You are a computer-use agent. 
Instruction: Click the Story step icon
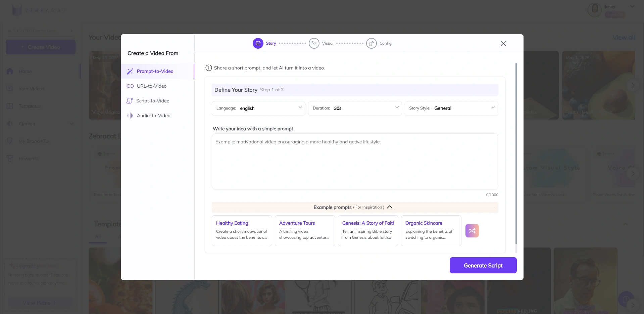point(258,43)
